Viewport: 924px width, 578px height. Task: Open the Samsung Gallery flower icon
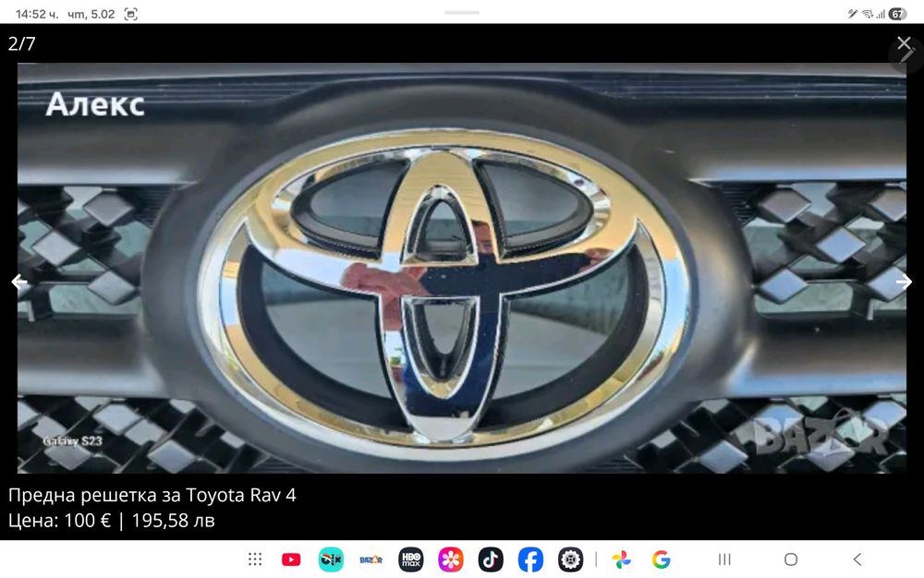[x=451, y=560]
